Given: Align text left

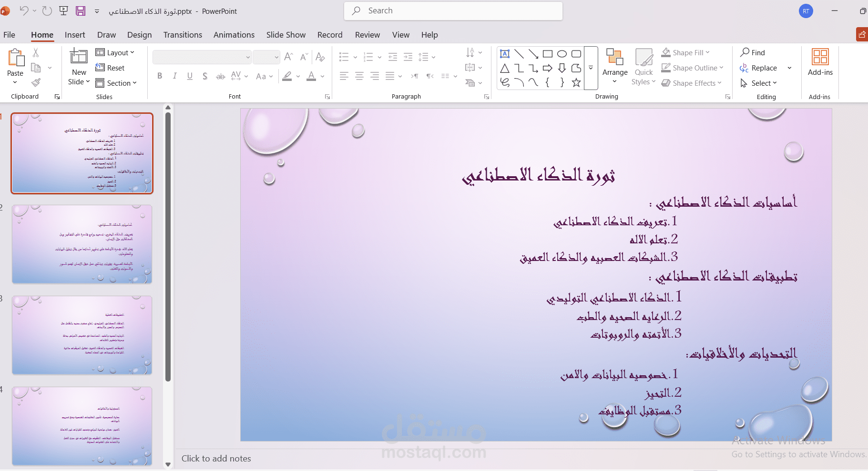Looking at the screenshot, I should [344, 76].
